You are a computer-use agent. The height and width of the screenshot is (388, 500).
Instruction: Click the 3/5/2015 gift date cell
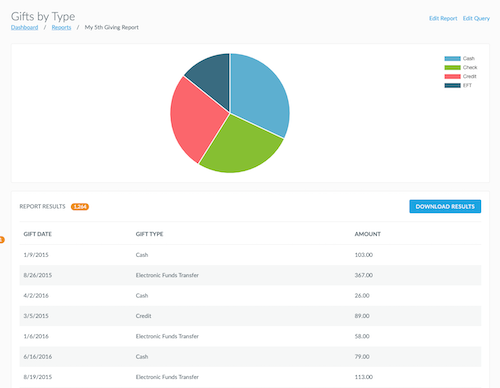point(36,316)
